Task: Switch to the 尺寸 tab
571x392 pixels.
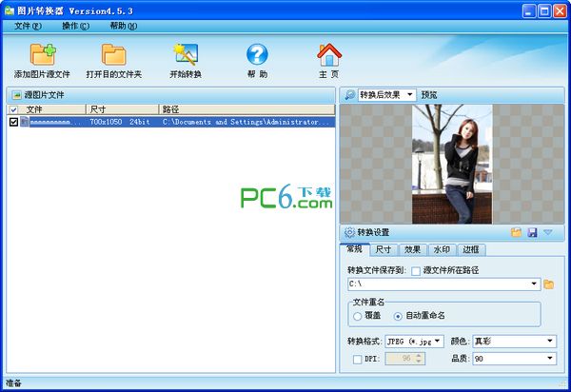Action: click(x=384, y=249)
